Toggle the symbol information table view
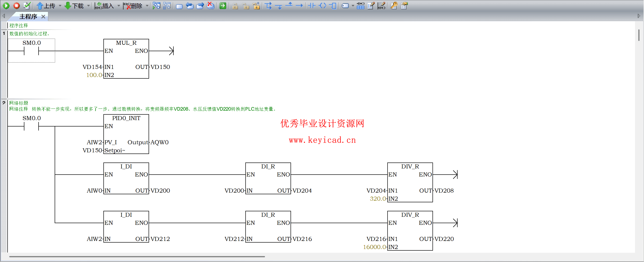Image resolution: width=644 pixels, height=262 pixels. [x=361, y=5]
